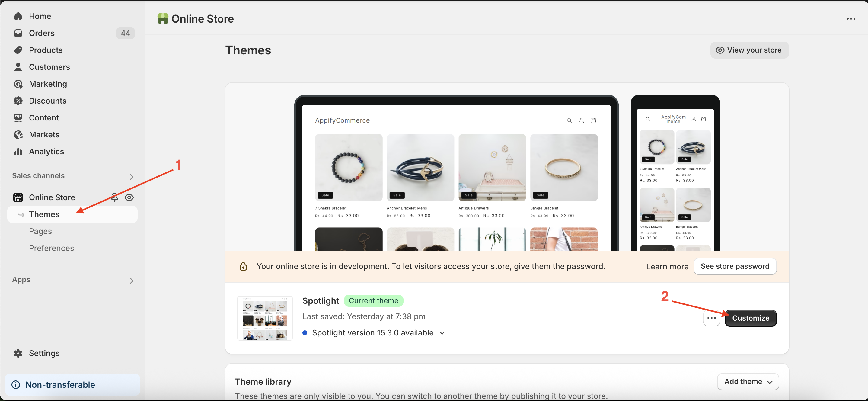
Task: Click cart icon in desktop theme preview
Action: click(593, 120)
